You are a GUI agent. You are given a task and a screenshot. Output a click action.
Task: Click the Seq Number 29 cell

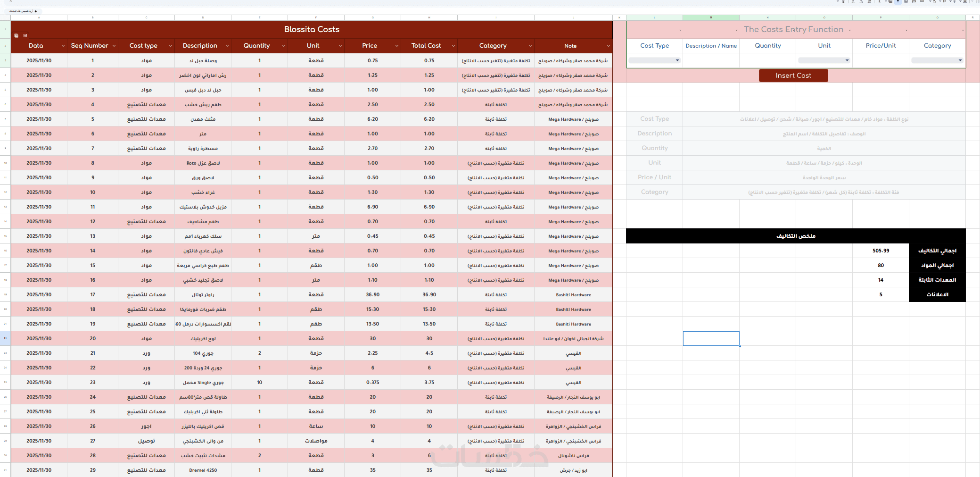click(x=92, y=470)
